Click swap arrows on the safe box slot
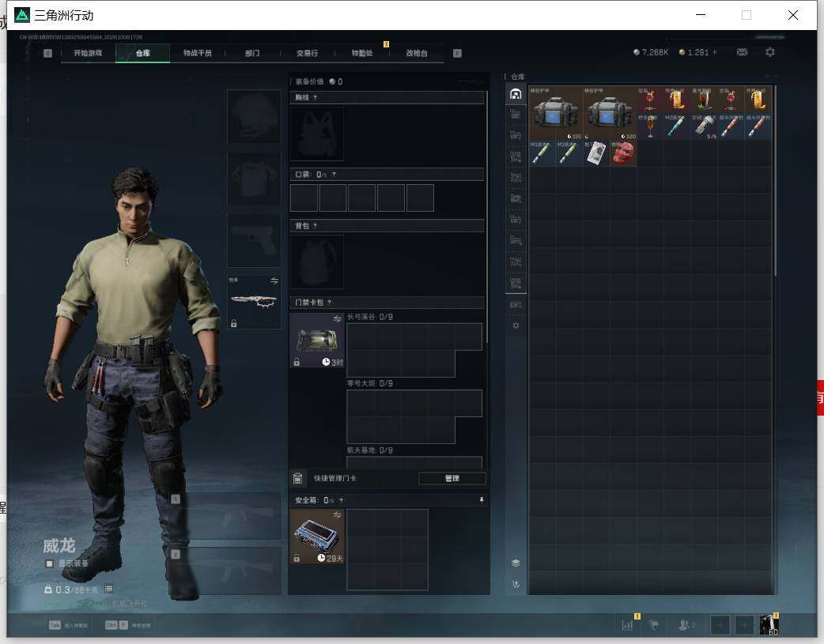 click(x=338, y=514)
